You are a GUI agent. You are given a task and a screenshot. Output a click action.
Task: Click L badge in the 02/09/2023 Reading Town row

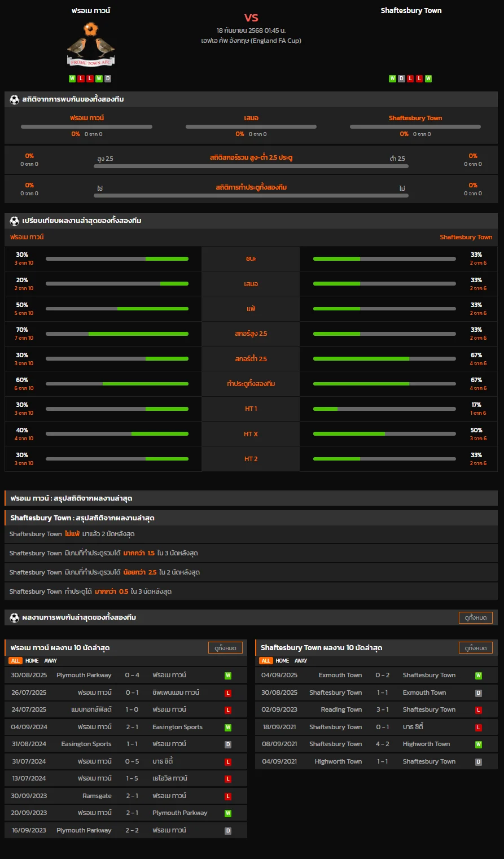(479, 710)
